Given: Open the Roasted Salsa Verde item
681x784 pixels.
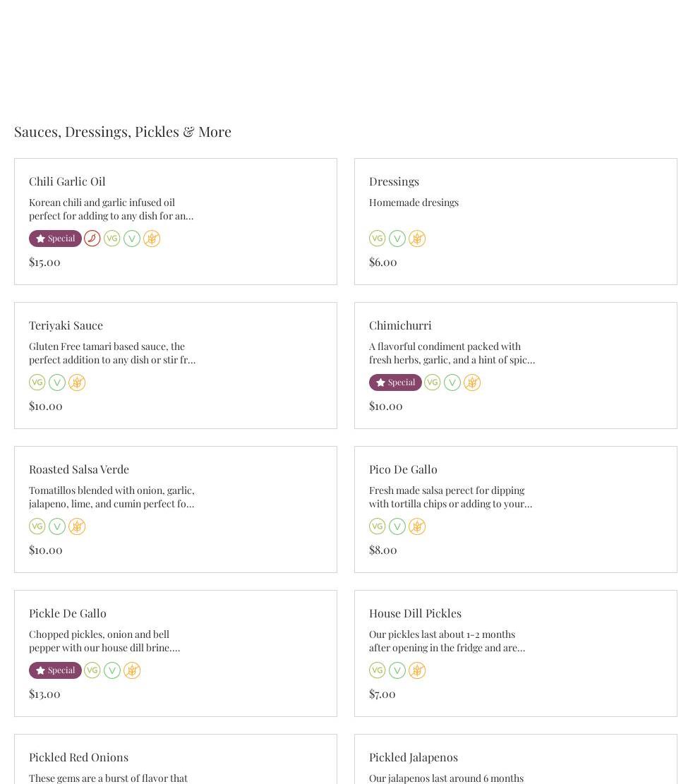Looking at the screenshot, I should coord(79,469).
